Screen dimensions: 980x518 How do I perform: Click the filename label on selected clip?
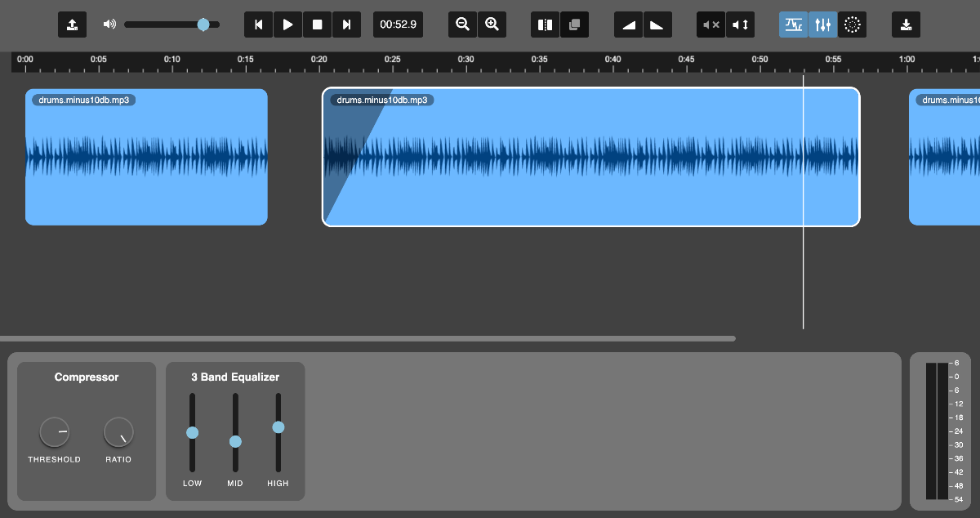point(382,100)
